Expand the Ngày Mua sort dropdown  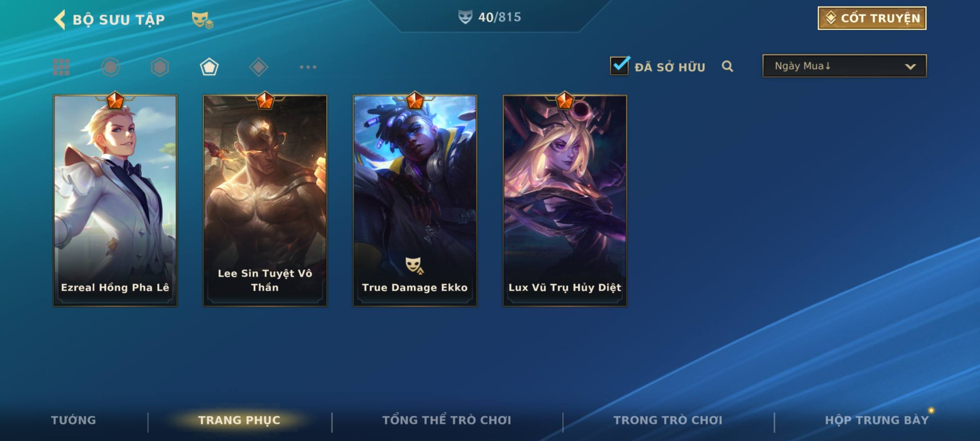coord(844,66)
